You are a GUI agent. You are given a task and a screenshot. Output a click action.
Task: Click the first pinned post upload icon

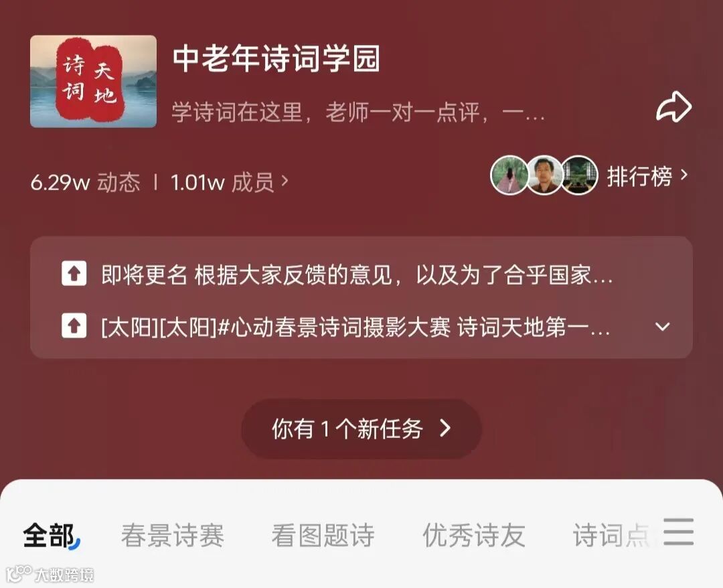[x=74, y=273]
